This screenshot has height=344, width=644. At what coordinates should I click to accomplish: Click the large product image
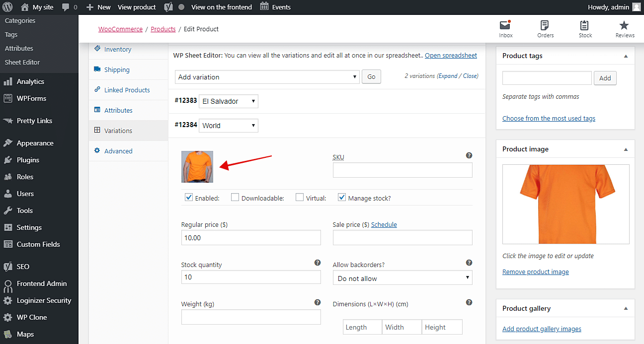pos(566,205)
